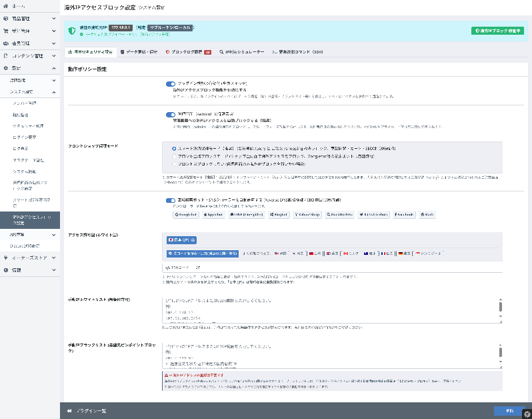This screenshot has height=419, width=532.
Task: Click the Bingbot badge
Action: 279,215
